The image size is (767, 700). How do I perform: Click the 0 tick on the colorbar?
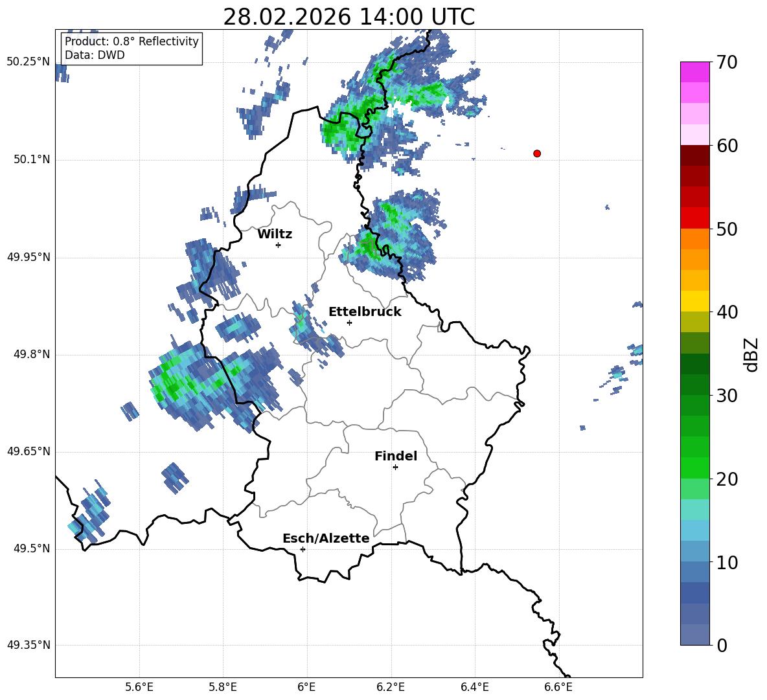722,645
